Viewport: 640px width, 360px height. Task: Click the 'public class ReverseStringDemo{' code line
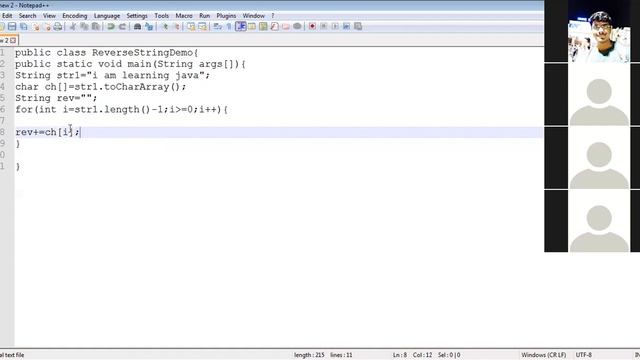107,53
